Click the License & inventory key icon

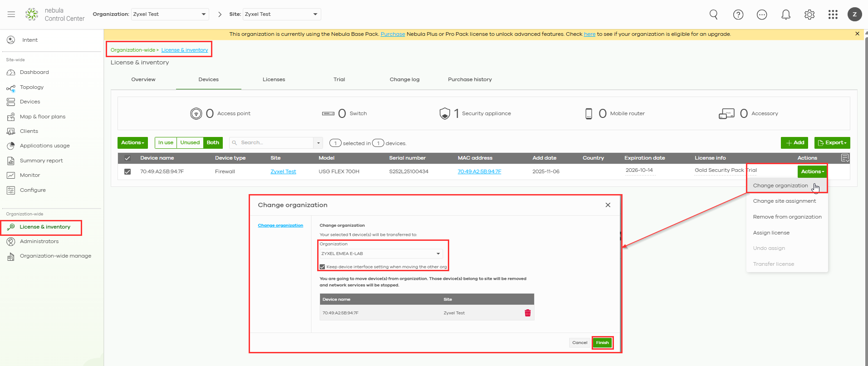(11, 227)
